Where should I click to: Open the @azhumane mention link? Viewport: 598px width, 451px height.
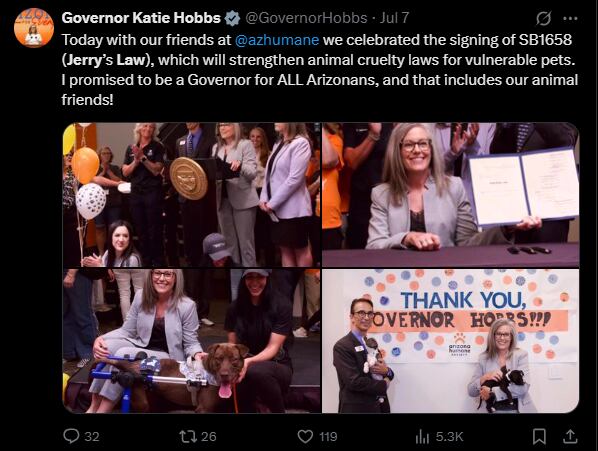[277, 40]
